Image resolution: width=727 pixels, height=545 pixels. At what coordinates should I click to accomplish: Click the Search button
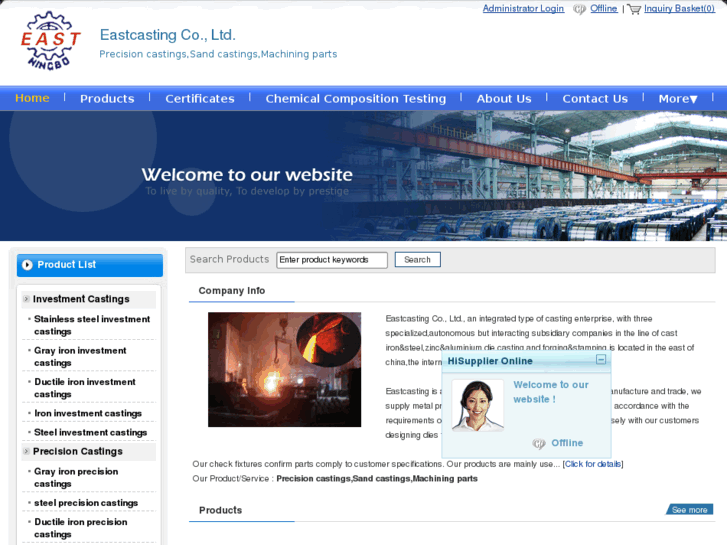(417, 260)
